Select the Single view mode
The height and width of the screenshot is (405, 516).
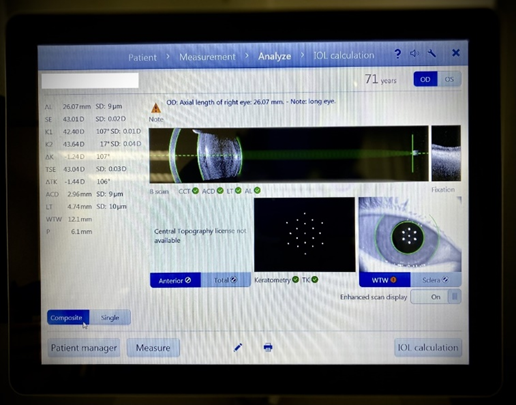(110, 318)
